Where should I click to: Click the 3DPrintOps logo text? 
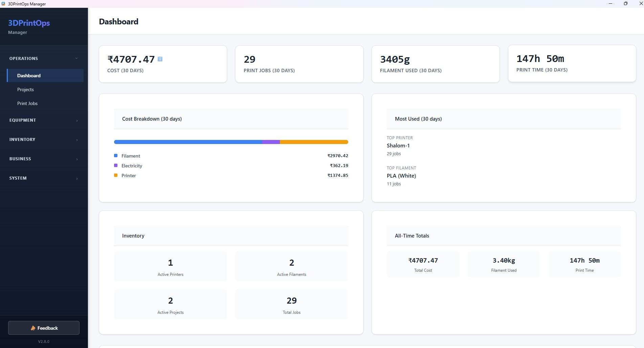click(x=29, y=23)
